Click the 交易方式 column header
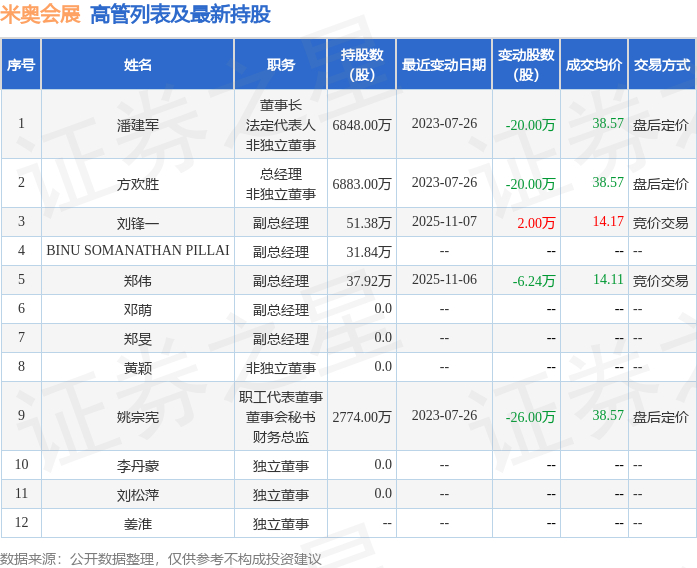This screenshot has width=697, height=568. pos(662,64)
